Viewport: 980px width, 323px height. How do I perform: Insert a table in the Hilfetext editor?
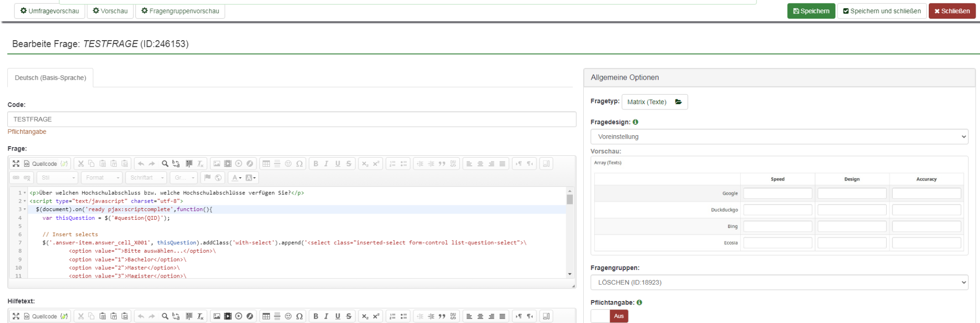click(266, 316)
